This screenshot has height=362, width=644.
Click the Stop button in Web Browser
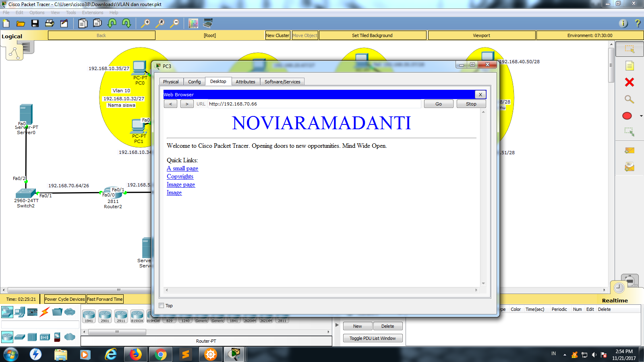point(471,104)
